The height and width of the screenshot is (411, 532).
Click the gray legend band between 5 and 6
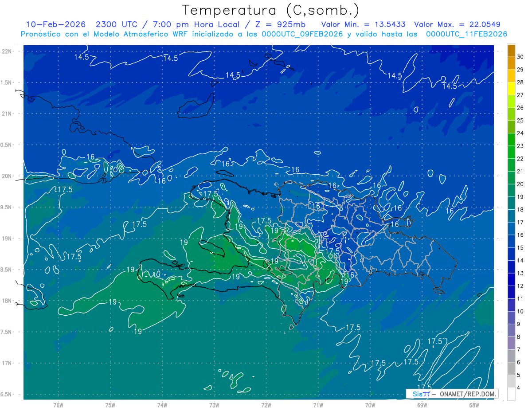(511, 368)
